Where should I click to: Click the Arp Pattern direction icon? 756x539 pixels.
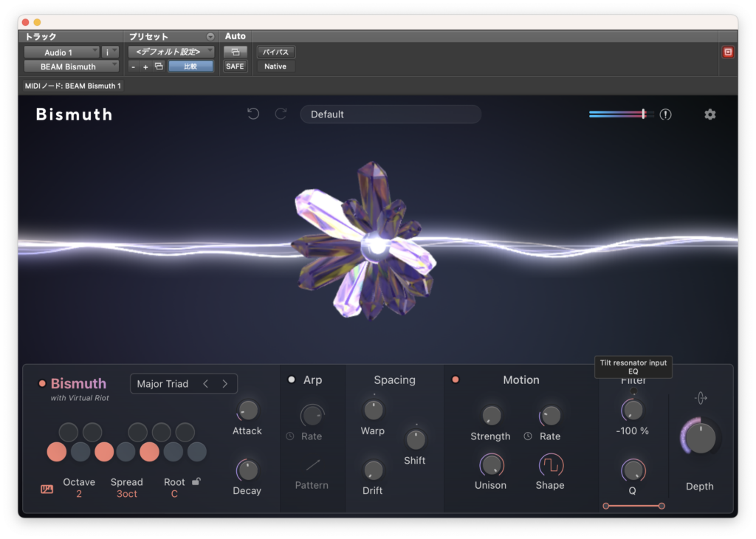point(312,465)
